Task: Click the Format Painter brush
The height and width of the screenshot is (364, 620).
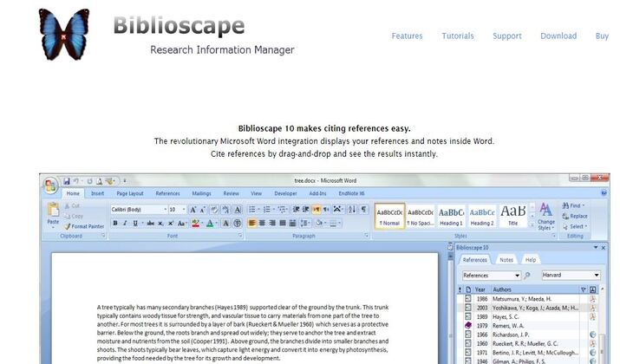Action: point(68,226)
